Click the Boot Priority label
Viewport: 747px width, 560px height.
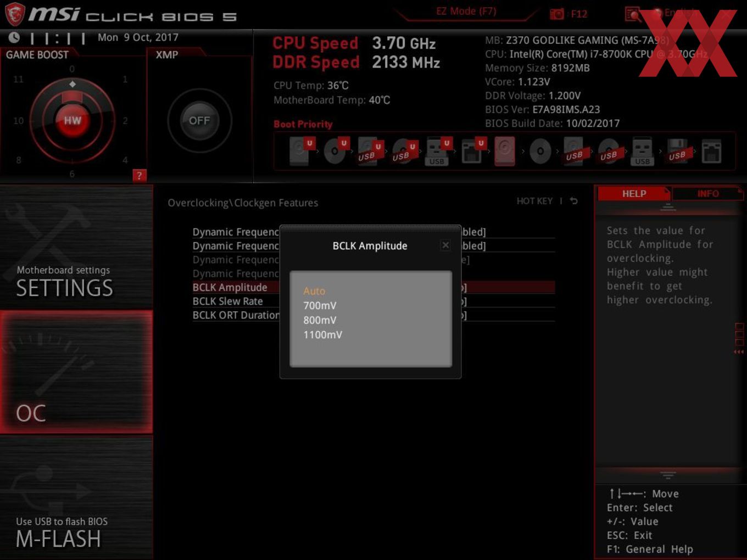tap(303, 124)
